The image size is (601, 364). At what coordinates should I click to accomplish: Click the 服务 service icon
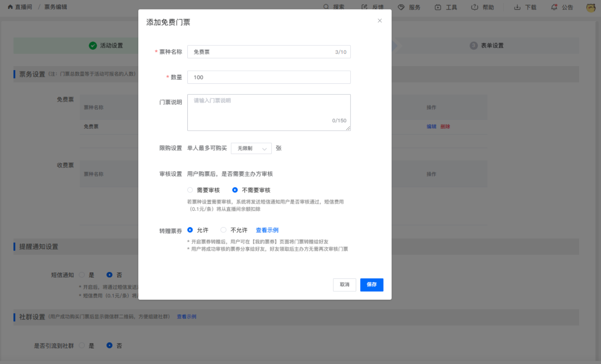pos(401,7)
